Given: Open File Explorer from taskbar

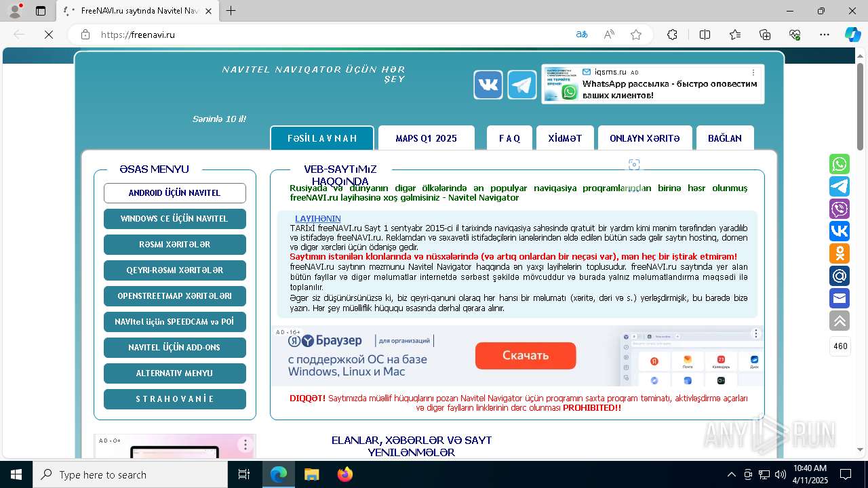Looking at the screenshot, I should click(311, 474).
